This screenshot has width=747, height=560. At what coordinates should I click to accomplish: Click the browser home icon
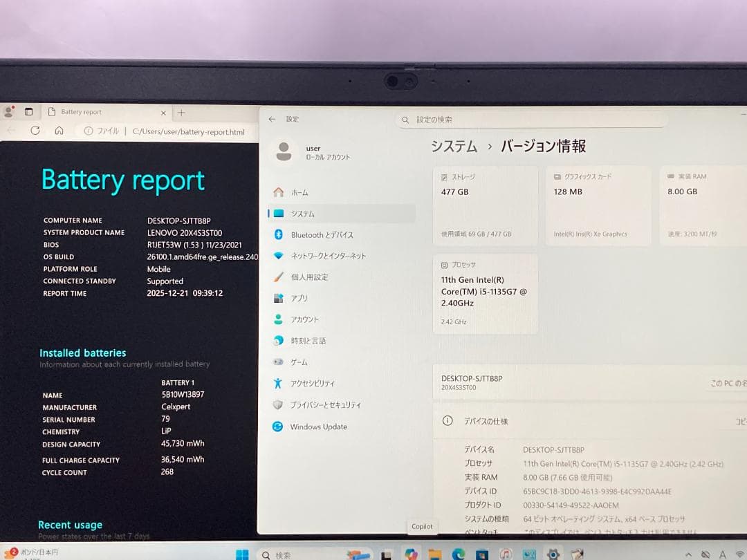[x=59, y=130]
